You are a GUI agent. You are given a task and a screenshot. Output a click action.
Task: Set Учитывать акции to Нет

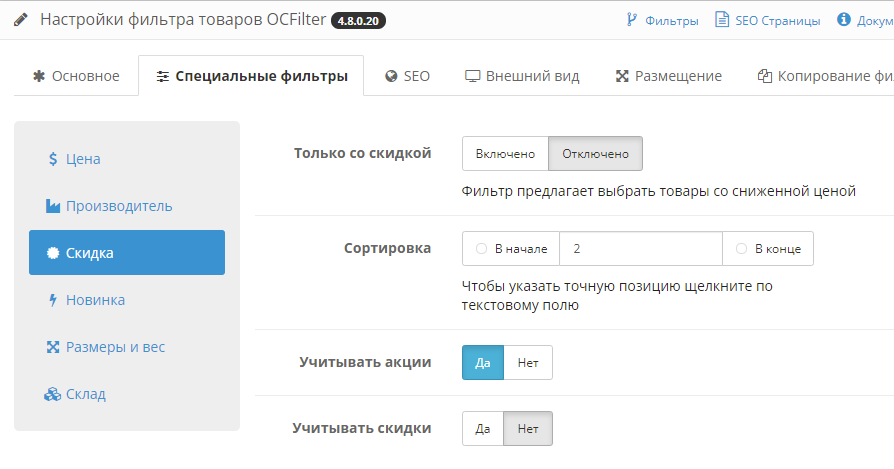(x=528, y=362)
